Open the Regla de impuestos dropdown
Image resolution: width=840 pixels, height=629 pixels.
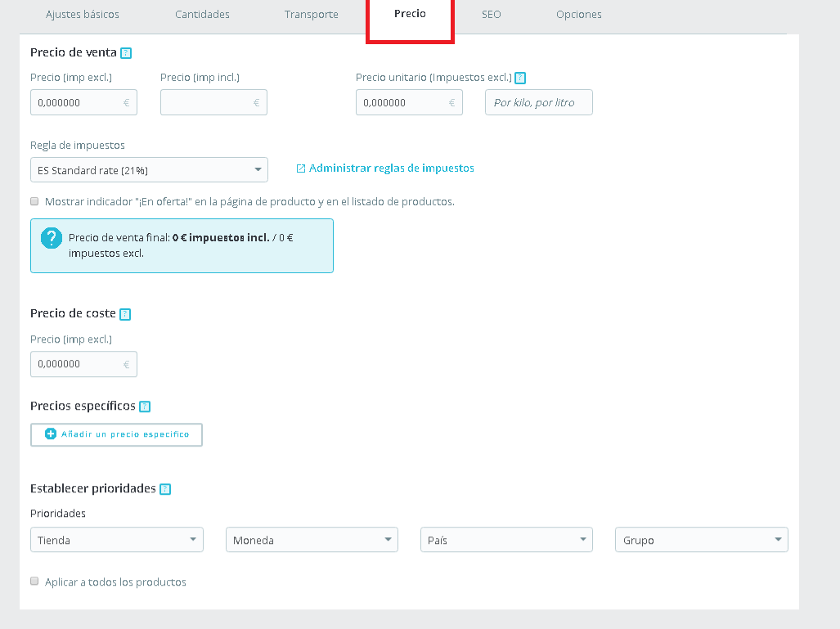coord(149,170)
